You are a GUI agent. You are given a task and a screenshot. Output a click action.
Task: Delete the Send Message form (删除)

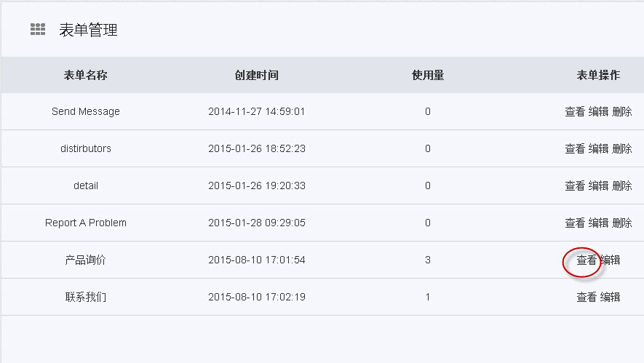tap(622, 112)
